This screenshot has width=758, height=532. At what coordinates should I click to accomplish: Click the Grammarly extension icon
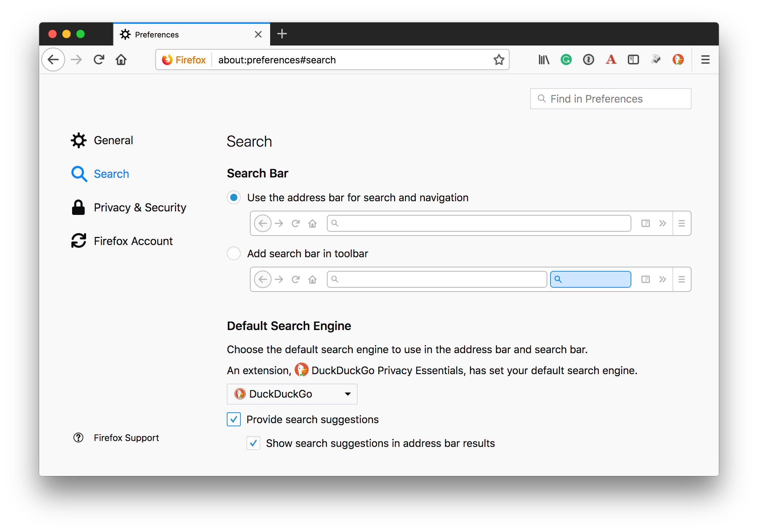tap(566, 60)
